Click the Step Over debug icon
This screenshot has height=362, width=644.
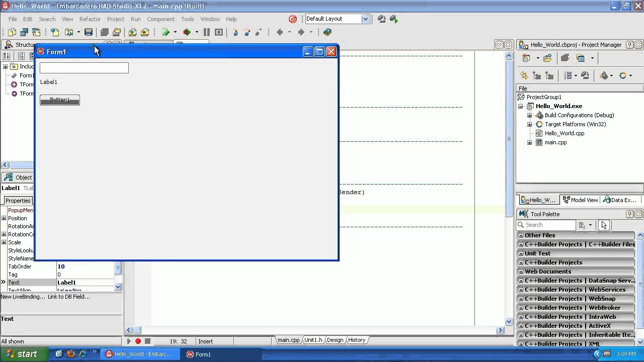(247, 32)
